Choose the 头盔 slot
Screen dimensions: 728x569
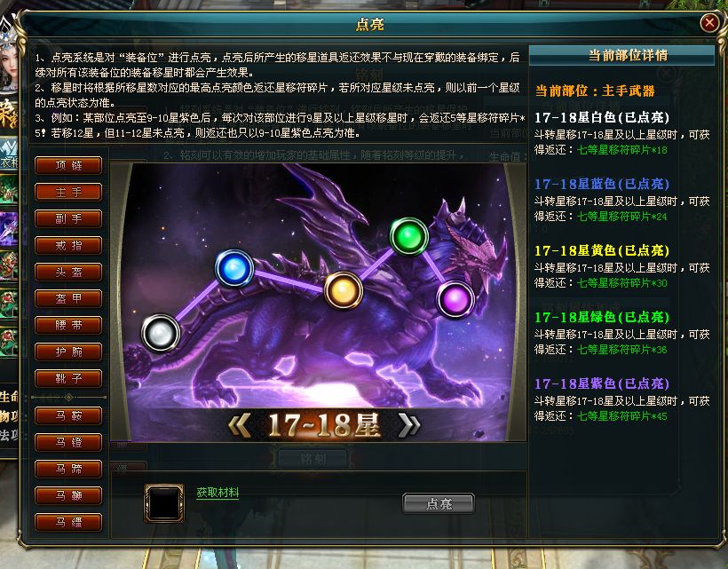pos(68,272)
